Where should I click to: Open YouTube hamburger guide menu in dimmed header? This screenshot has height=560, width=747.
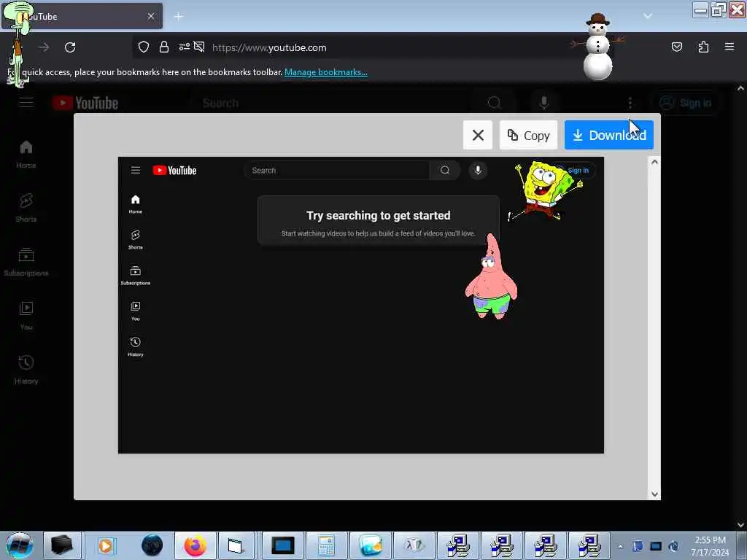pos(26,102)
